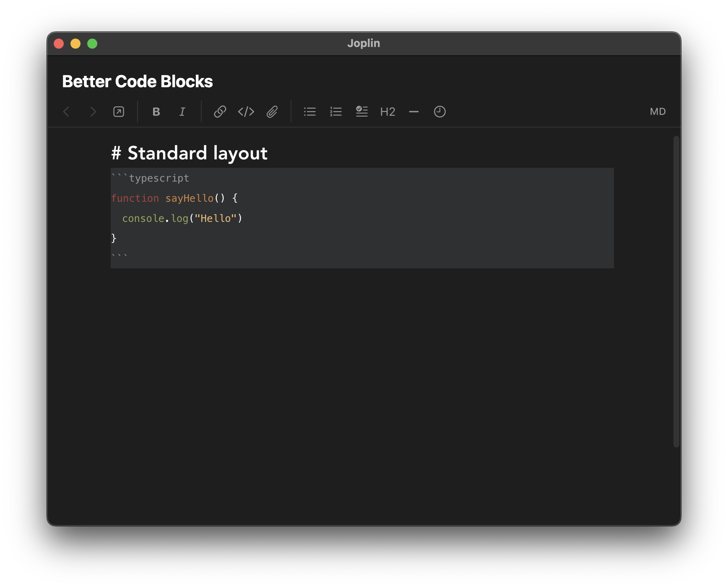Apply bold formatting
This screenshot has width=728, height=588.
coord(156,112)
